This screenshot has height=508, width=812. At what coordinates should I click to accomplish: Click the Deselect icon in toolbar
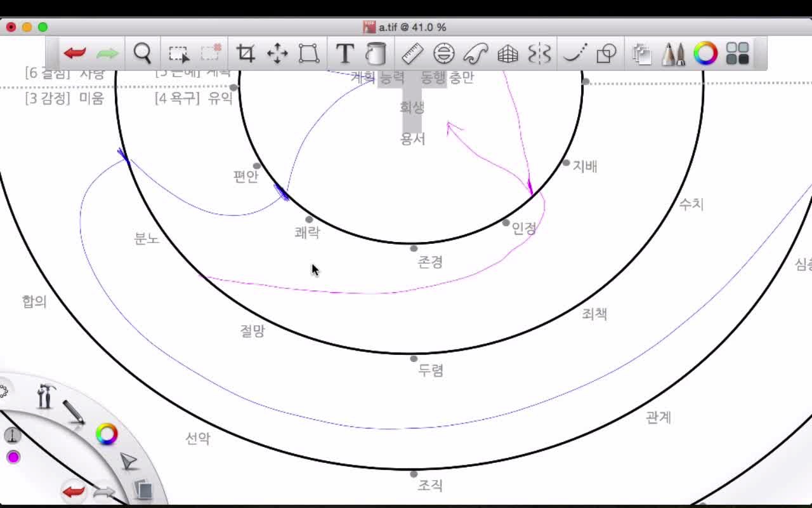point(211,53)
